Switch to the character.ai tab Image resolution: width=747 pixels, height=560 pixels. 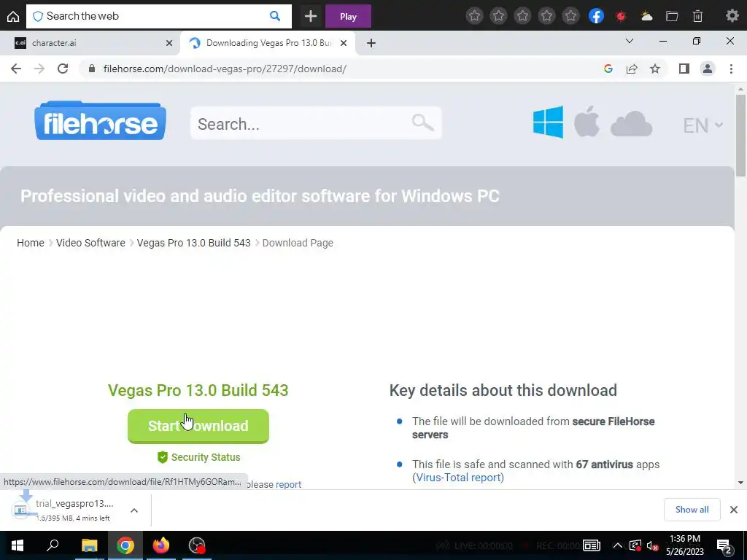click(x=90, y=43)
